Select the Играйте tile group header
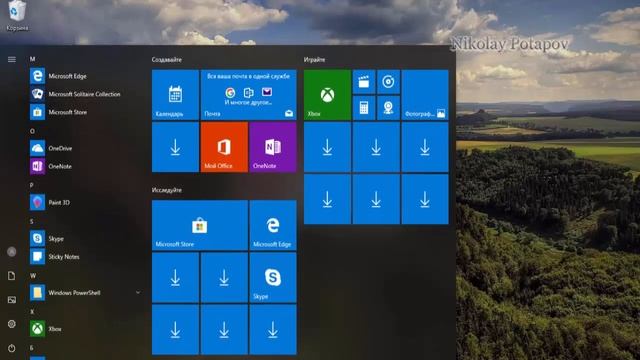Viewport: 640px width, 360px height. [314, 60]
